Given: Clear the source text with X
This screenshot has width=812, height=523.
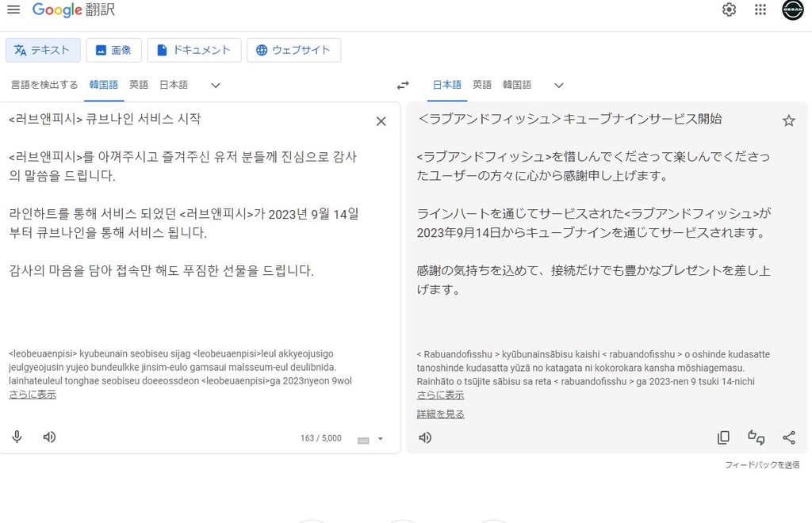Looking at the screenshot, I should [381, 121].
